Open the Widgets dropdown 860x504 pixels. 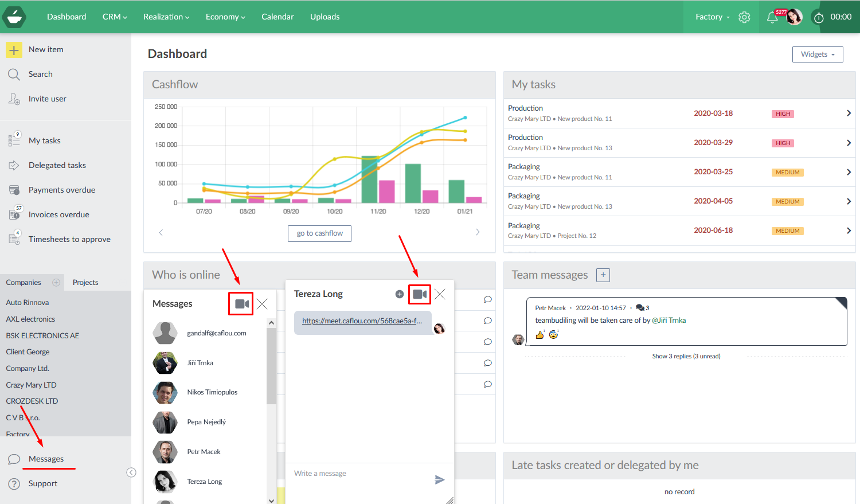(818, 54)
